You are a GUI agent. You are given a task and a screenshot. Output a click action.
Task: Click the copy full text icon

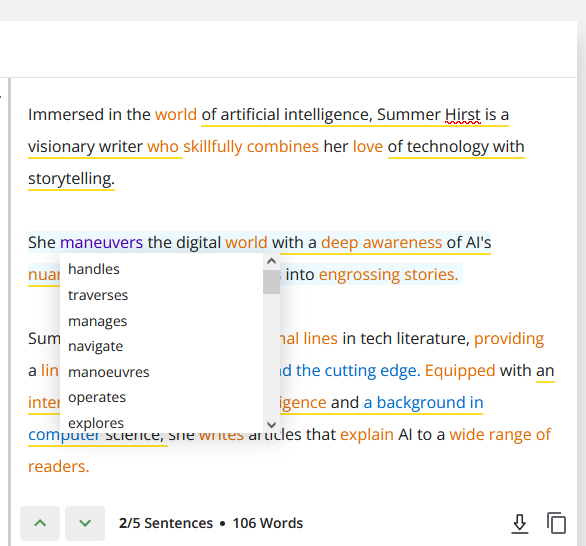tap(556, 523)
